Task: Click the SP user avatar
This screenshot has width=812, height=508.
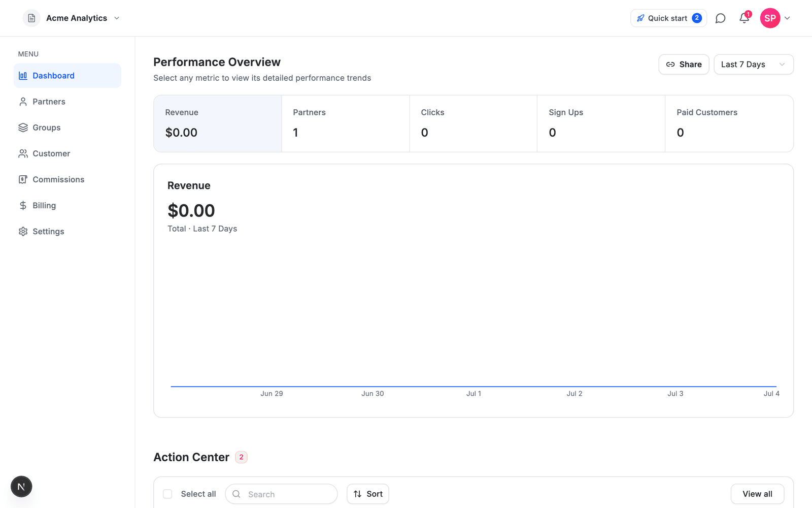Action: click(770, 18)
